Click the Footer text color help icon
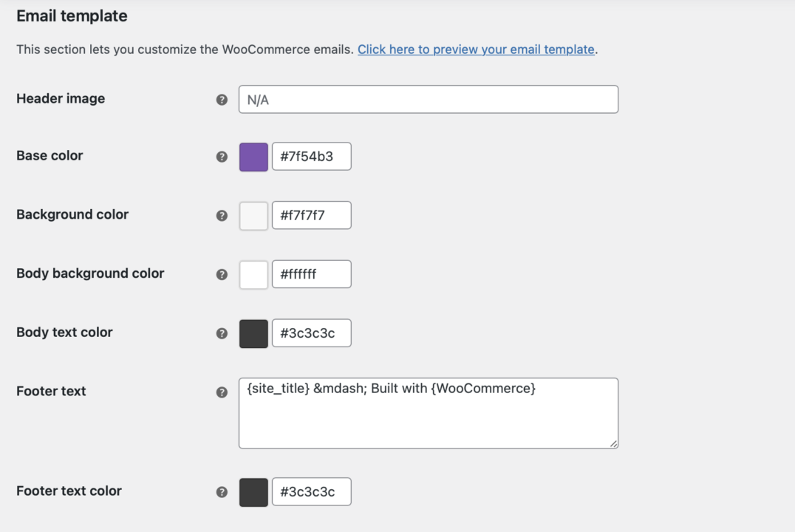This screenshot has height=532, width=795. tap(221, 491)
